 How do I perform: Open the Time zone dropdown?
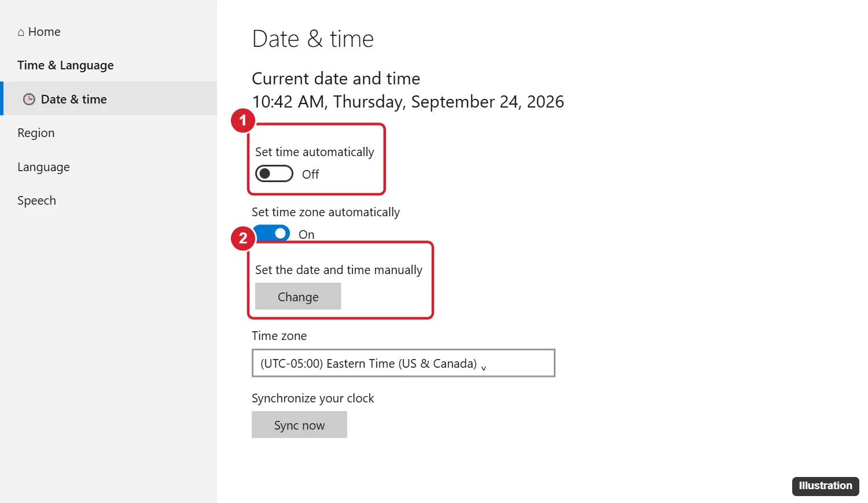point(403,363)
